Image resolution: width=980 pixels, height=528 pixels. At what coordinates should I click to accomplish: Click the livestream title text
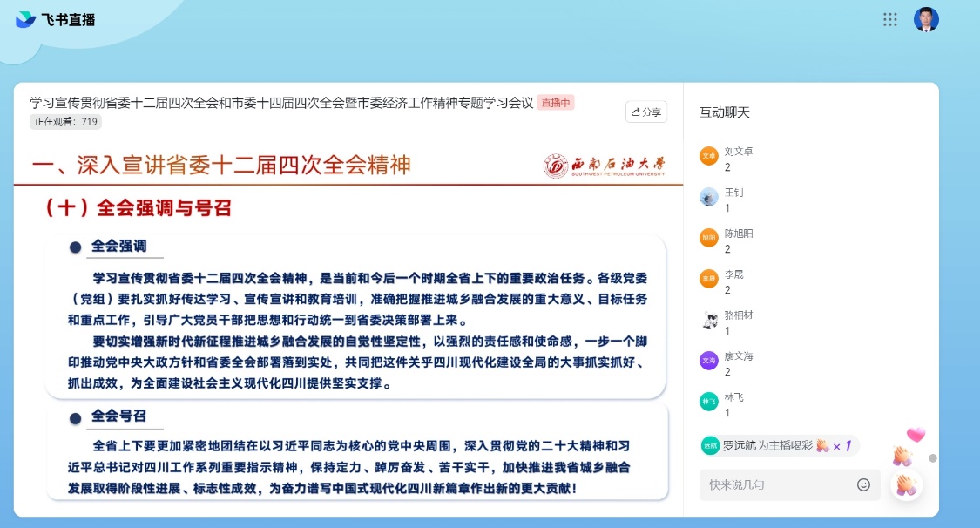[x=281, y=103]
